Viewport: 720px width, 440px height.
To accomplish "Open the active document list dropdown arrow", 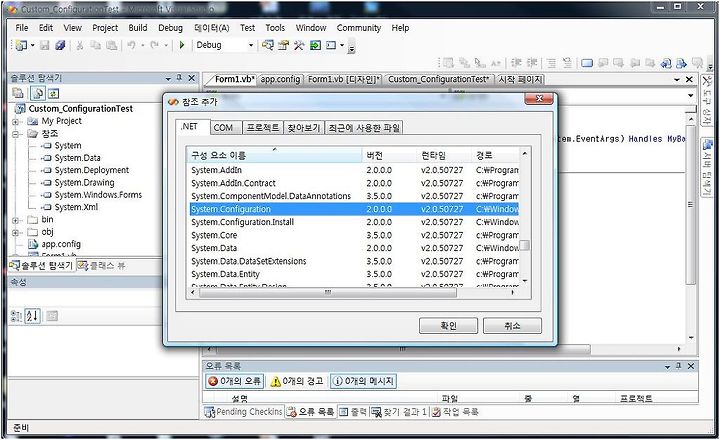I will (677, 79).
